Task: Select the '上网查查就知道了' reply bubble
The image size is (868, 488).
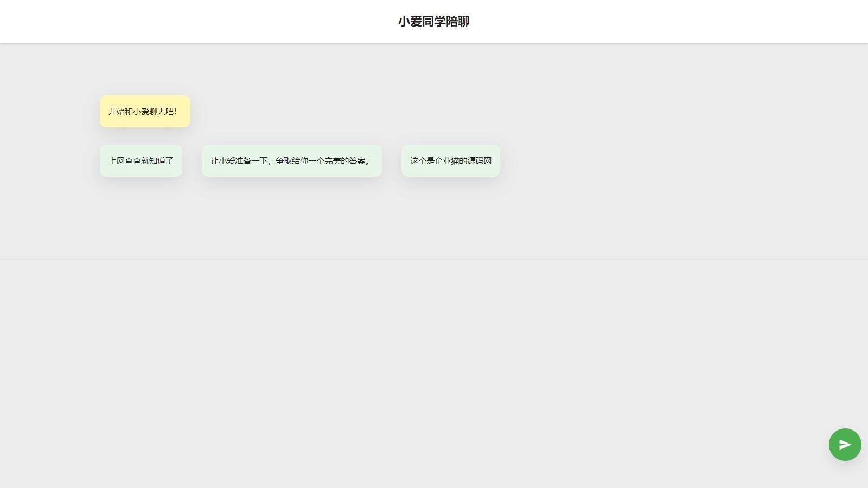Action: (141, 161)
